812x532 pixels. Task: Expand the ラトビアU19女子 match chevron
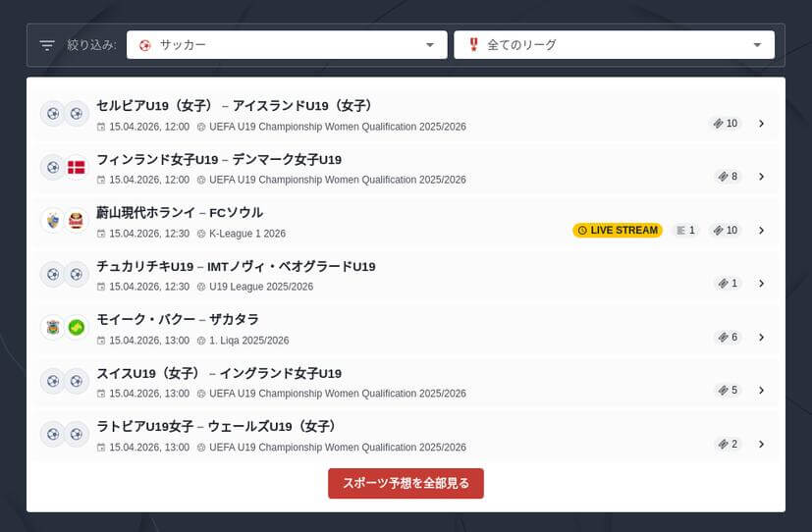pos(761,444)
